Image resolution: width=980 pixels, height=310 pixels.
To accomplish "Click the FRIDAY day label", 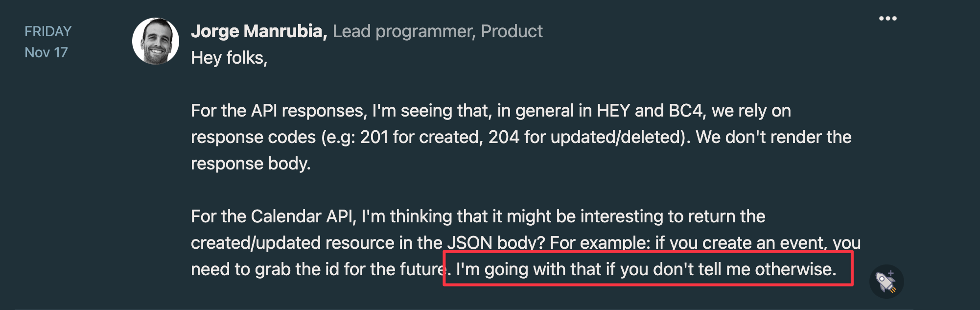I will pyautogui.click(x=48, y=31).
